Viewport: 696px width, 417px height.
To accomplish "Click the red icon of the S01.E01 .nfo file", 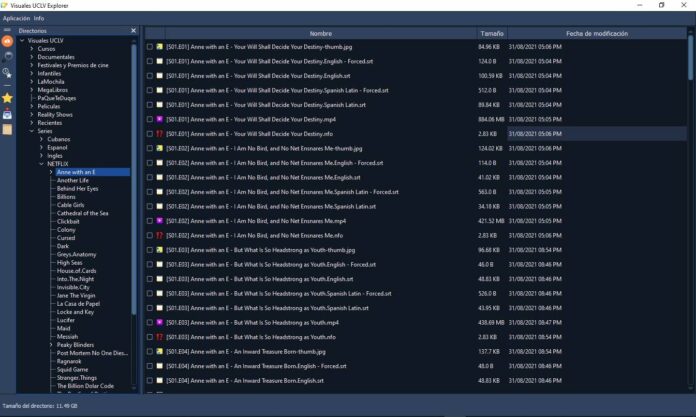I will tap(159, 133).
